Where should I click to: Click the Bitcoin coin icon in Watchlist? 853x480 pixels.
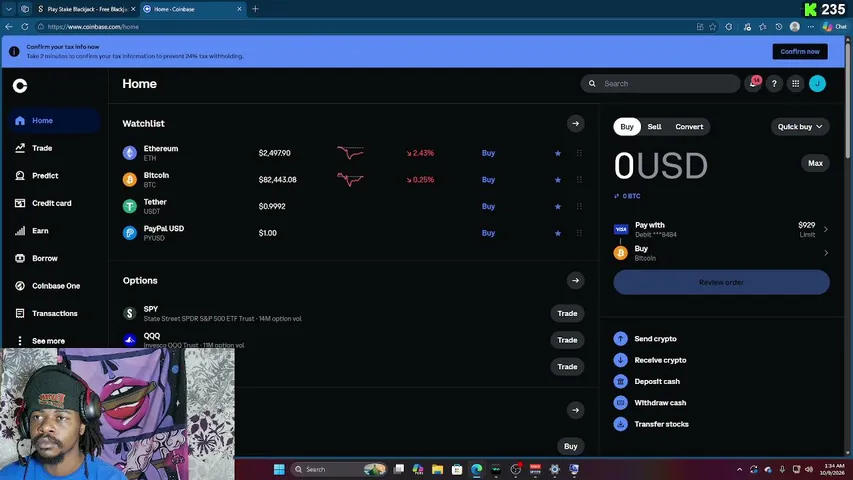(x=129, y=180)
